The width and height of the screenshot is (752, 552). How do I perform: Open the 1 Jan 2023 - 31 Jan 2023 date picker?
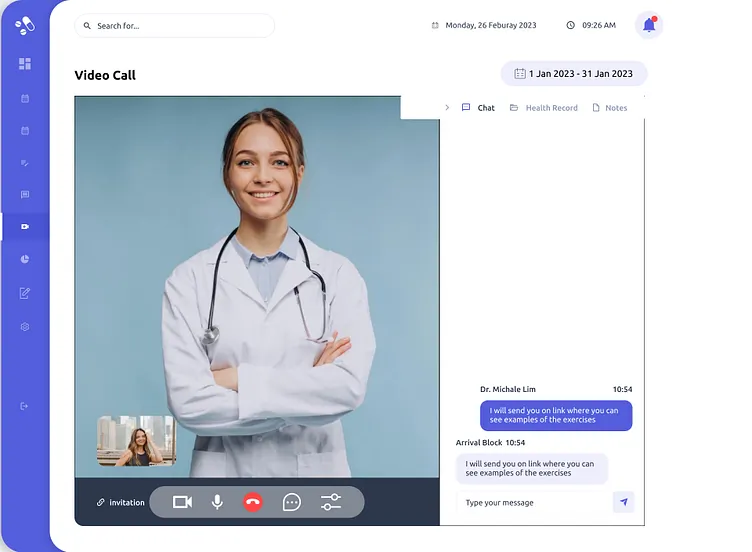tap(574, 73)
